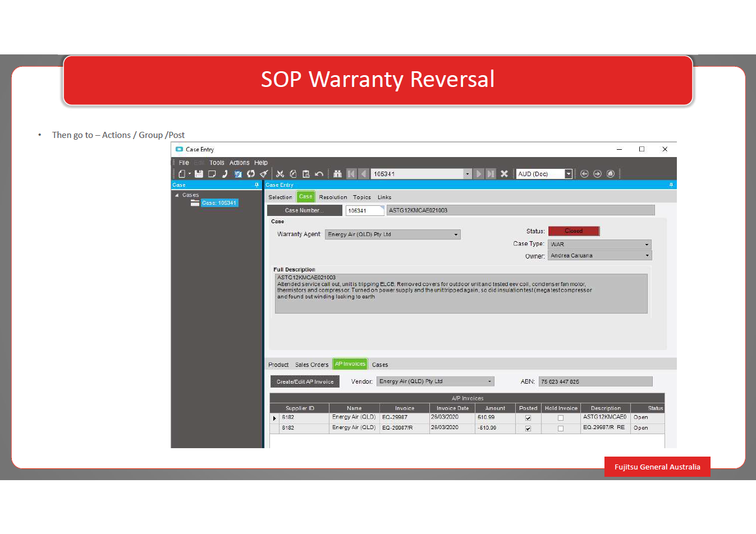Screen dimensions: 756x534
Task: Go to previous record arrow icon
Action: point(364,174)
